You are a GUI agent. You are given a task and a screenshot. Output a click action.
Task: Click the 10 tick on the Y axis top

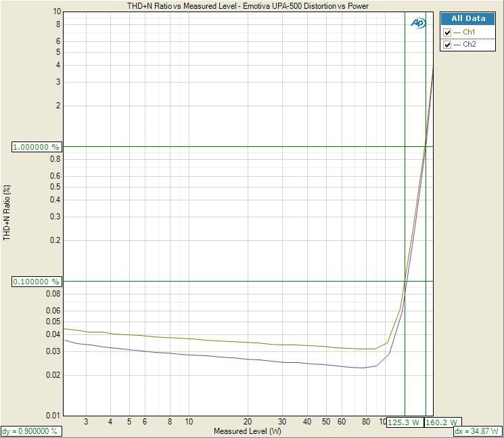point(57,12)
